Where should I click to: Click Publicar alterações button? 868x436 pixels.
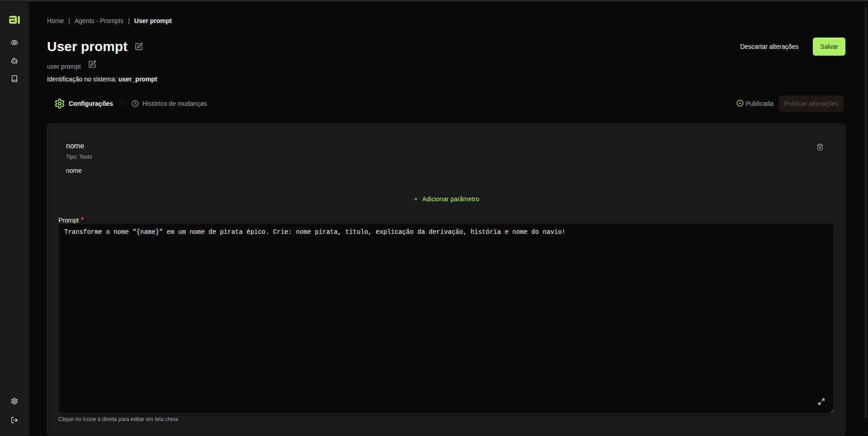[811, 104]
